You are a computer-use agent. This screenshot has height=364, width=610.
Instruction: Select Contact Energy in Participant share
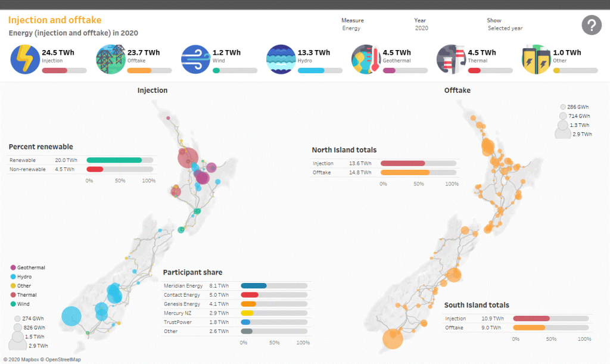click(x=181, y=295)
